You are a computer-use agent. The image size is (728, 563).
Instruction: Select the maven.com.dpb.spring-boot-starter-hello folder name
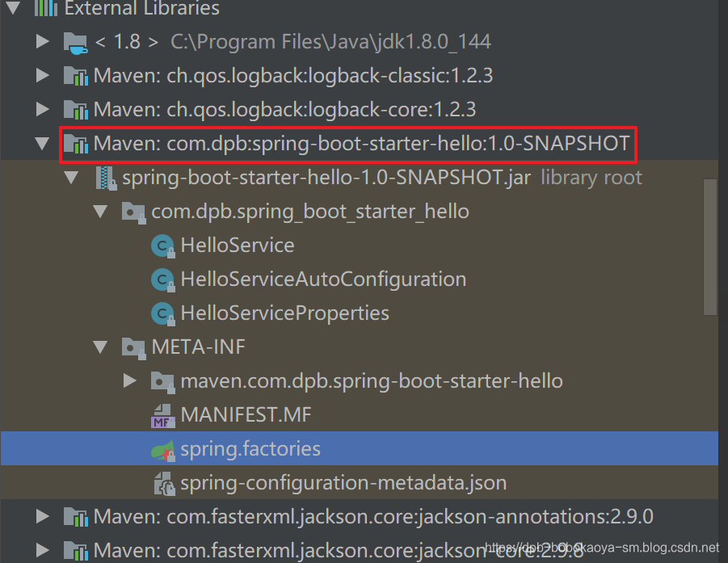tap(372, 381)
